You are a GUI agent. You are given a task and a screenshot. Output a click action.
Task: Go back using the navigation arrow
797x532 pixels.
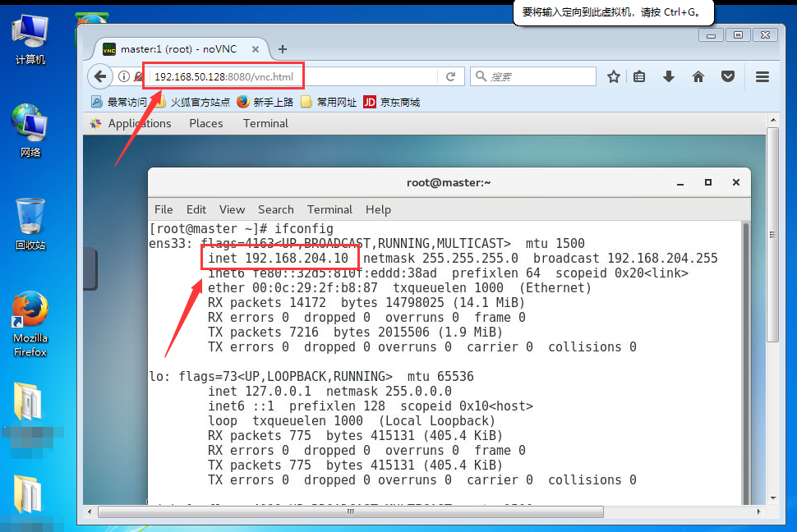pos(99,76)
